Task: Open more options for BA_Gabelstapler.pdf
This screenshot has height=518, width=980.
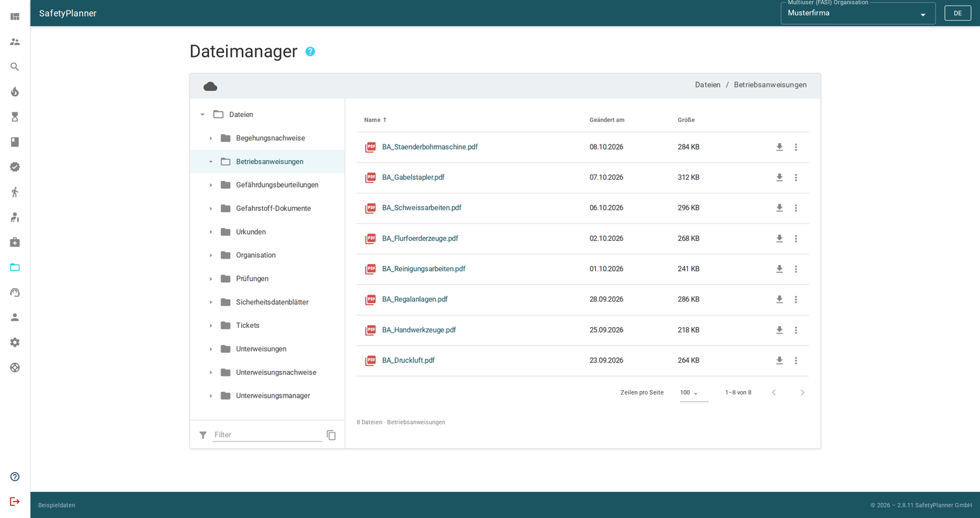Action: (796, 178)
